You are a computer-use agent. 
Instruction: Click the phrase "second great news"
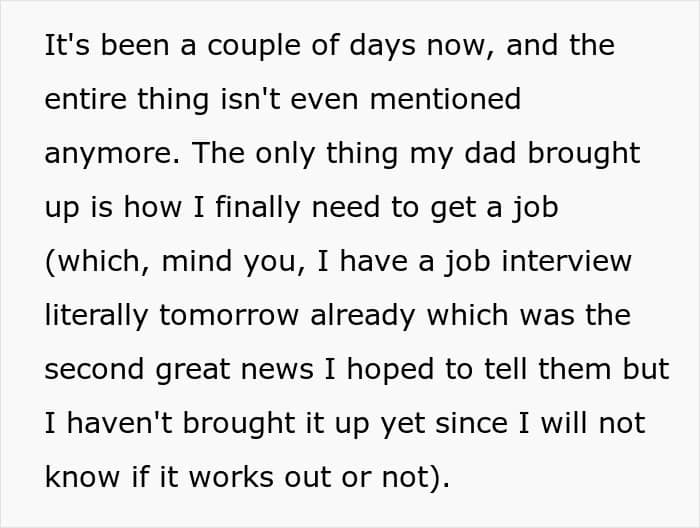point(179,370)
